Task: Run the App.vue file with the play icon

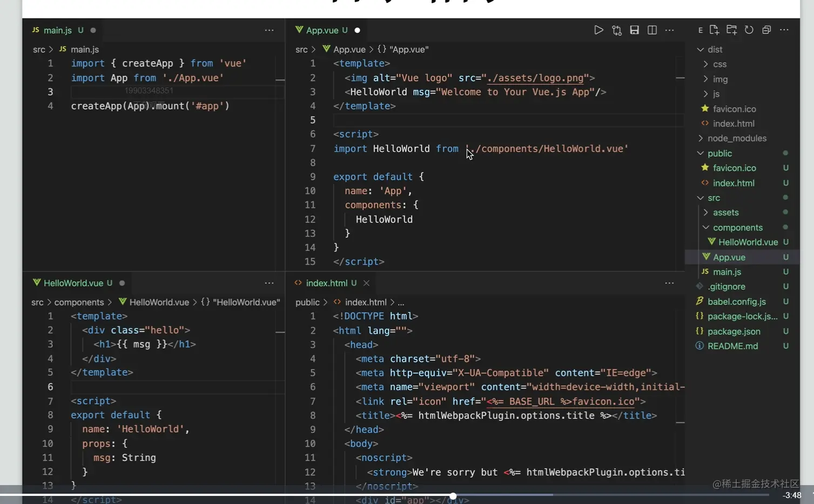Action: click(x=598, y=30)
